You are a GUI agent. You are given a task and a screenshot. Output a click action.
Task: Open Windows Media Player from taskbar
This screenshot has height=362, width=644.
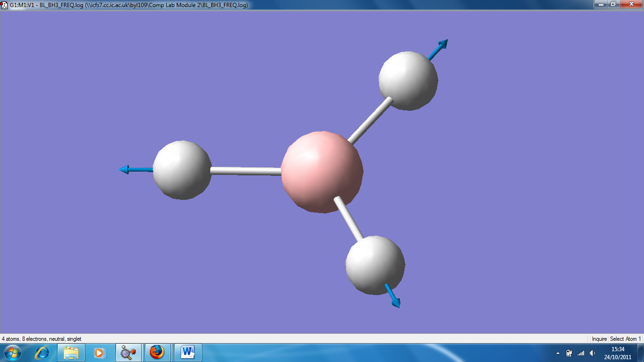(x=99, y=353)
